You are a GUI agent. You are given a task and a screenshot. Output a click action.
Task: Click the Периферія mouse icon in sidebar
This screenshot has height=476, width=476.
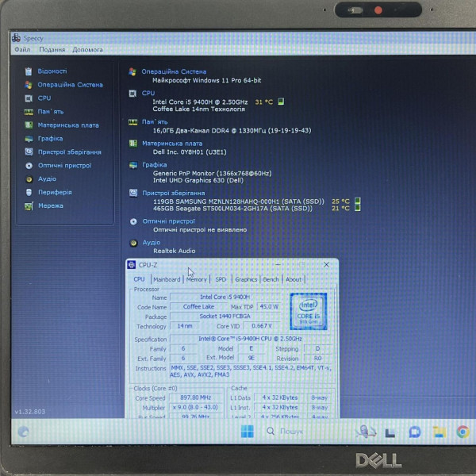click(x=29, y=192)
